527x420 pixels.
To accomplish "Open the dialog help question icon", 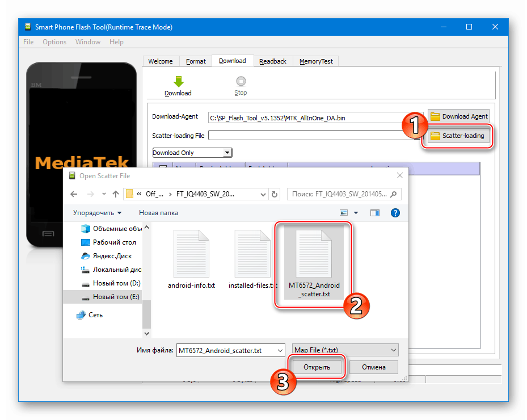I will [395, 213].
